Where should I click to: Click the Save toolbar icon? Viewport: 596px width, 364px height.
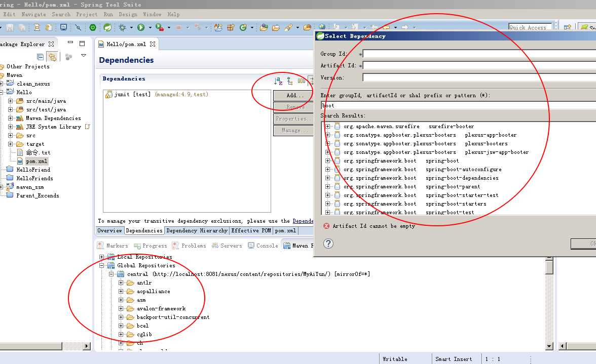tap(10, 27)
